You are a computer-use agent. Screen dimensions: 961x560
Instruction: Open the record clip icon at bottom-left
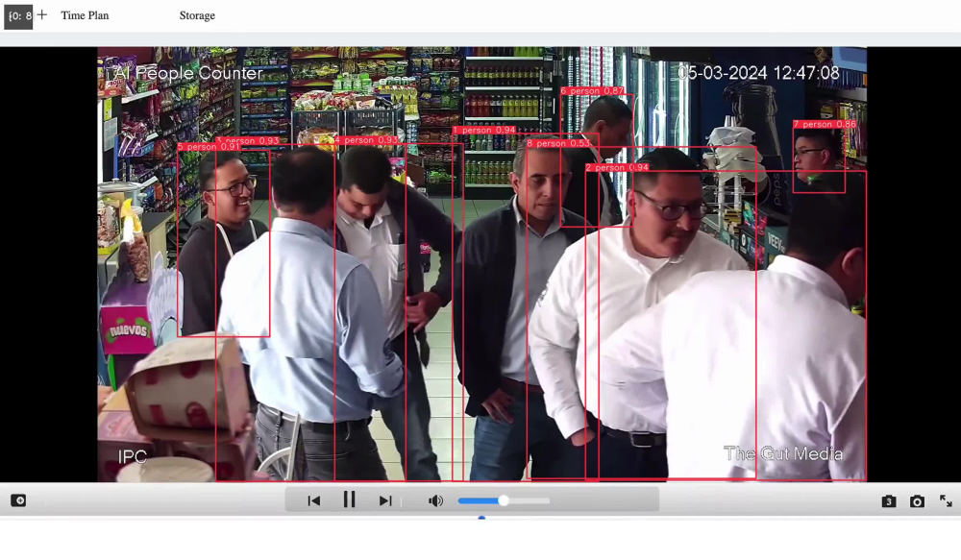[x=18, y=500]
